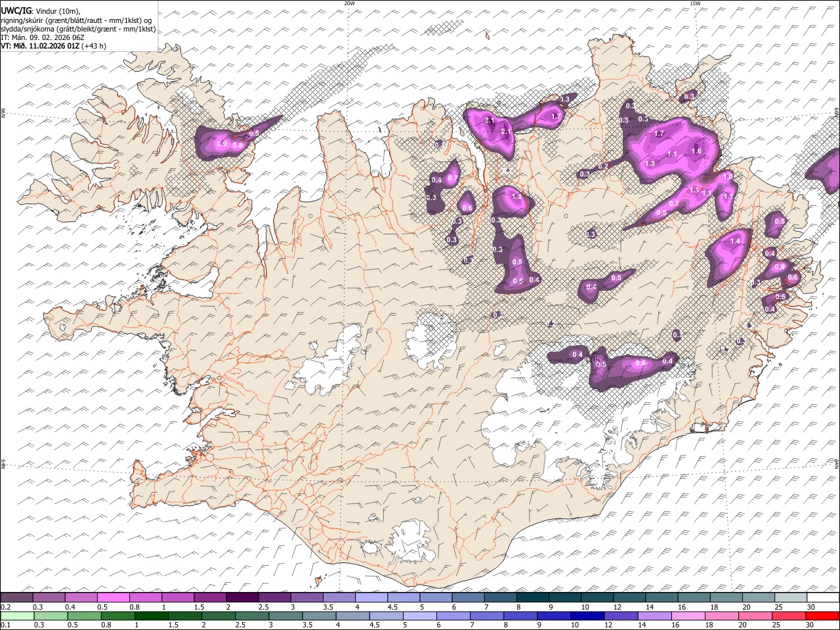840x630 pixels.
Task: Click the 'UWC/IG: Vindur (10m)' title line
Action: click(x=41, y=11)
